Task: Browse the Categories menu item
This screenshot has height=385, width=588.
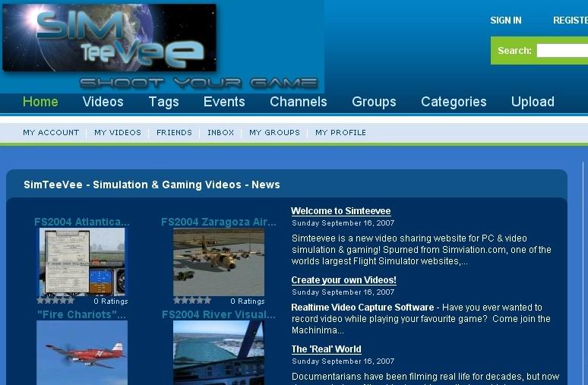Action: tap(454, 102)
